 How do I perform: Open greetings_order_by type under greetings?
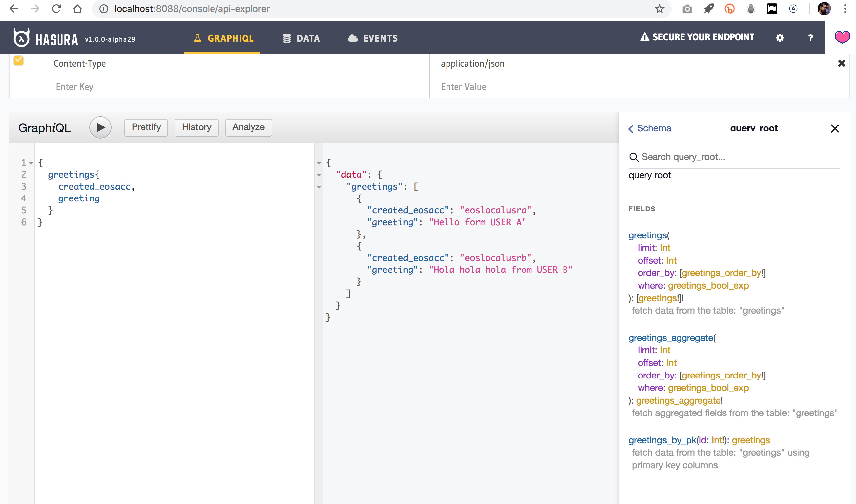[x=721, y=273]
